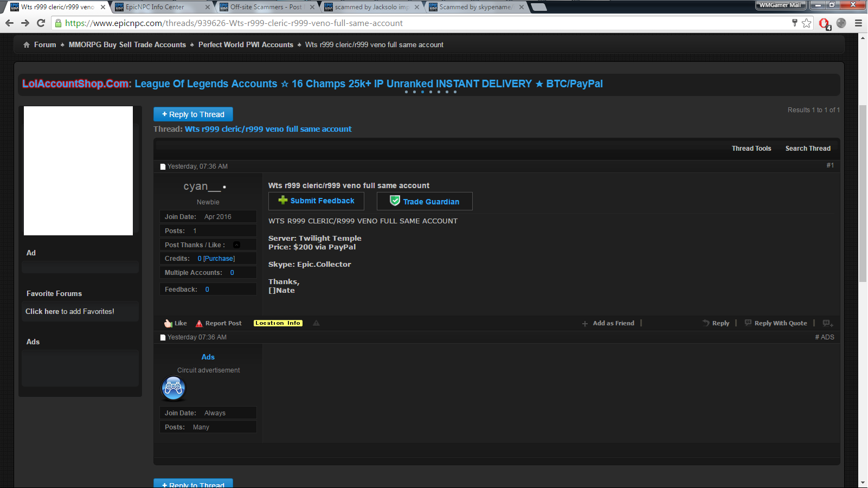868x488 pixels.
Task: Click the Submit Feedback button
Action: point(316,201)
